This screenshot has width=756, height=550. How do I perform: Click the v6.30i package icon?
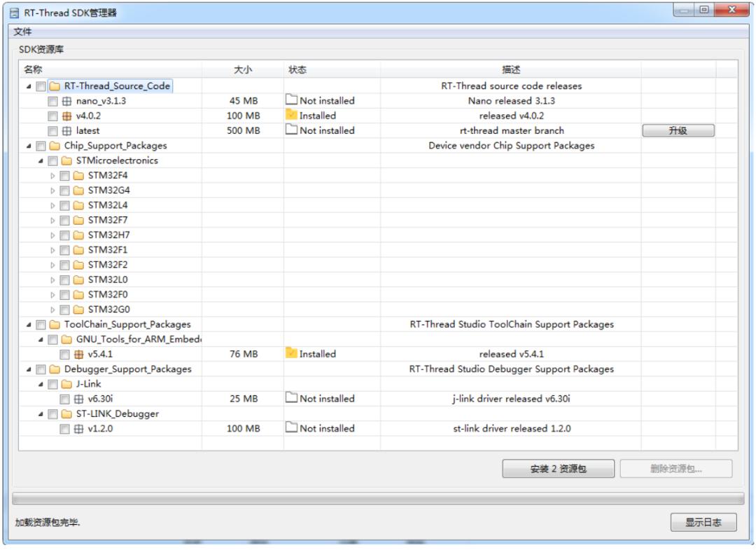[x=78, y=399]
